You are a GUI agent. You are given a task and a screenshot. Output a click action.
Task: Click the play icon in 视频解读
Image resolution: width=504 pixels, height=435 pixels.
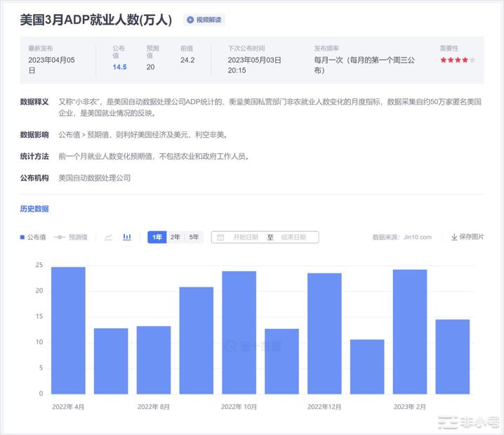click(x=190, y=20)
